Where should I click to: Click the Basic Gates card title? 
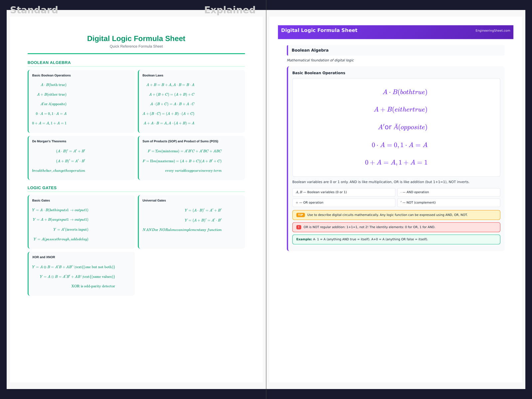[x=41, y=200]
